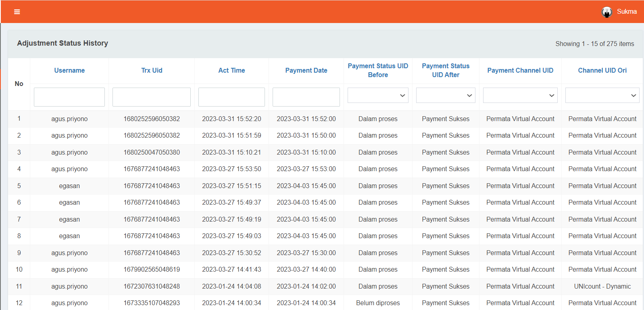Open Payment Channel UID filter dropdown

(520, 96)
